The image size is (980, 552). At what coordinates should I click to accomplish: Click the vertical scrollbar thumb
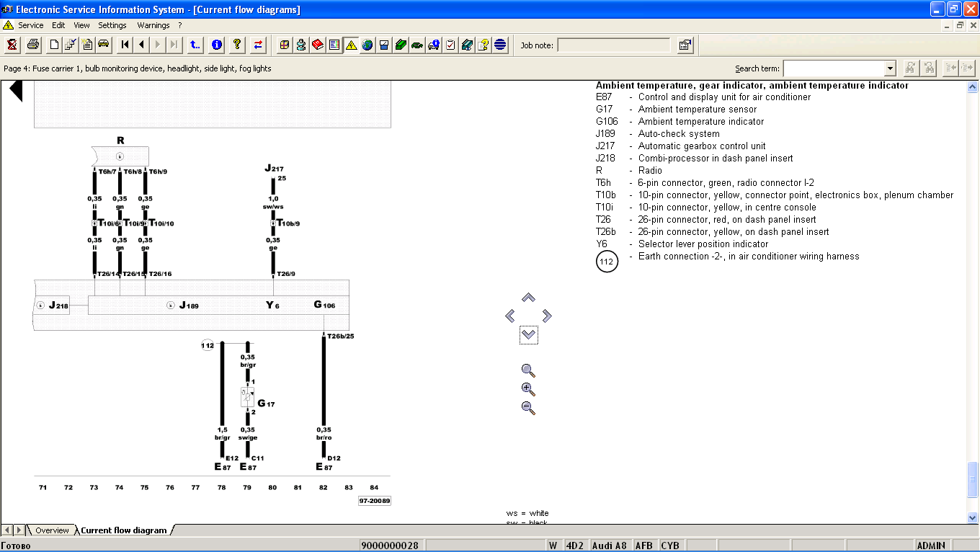(x=973, y=479)
